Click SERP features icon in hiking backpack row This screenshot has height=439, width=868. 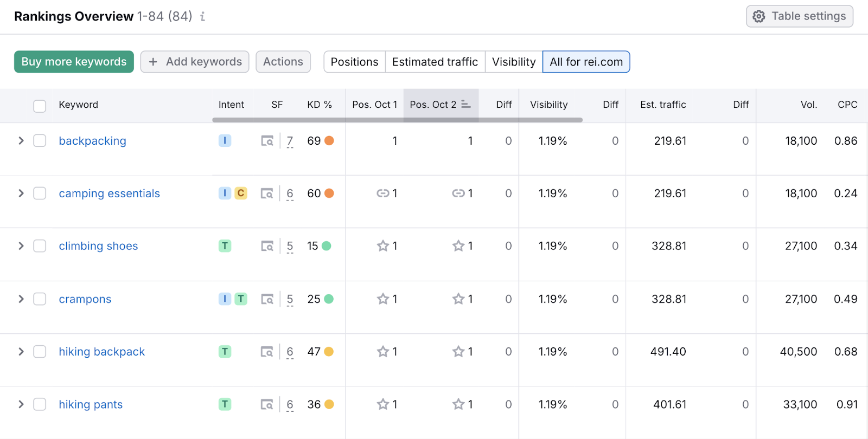(x=267, y=352)
